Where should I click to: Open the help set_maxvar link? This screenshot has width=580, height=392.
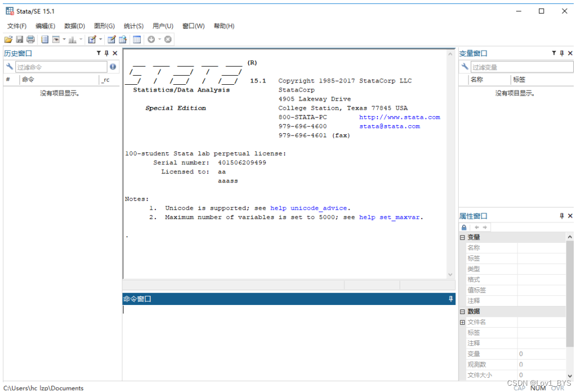pyautogui.click(x=389, y=217)
